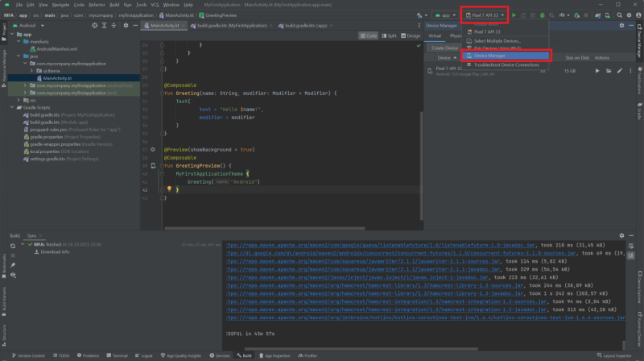Click the Profile app gauge icon
Screen dimensions: 644x361
tap(562, 15)
